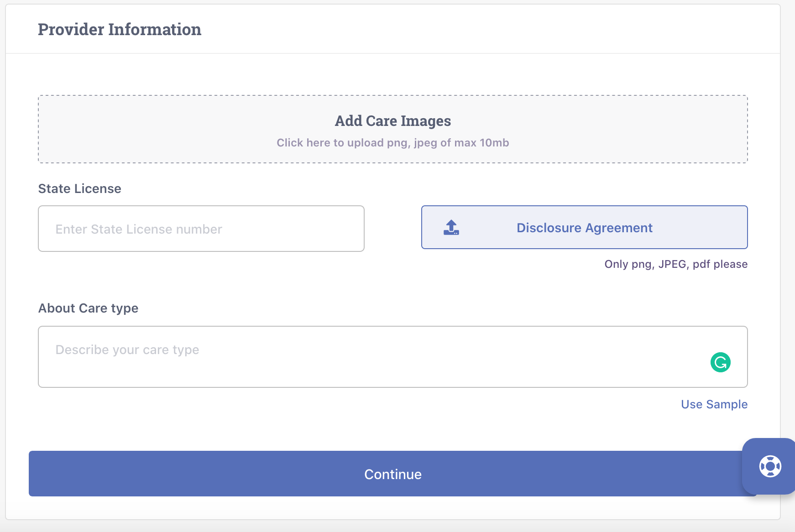Click the 'Click here to upload png' text
795x532 pixels.
(x=392, y=143)
